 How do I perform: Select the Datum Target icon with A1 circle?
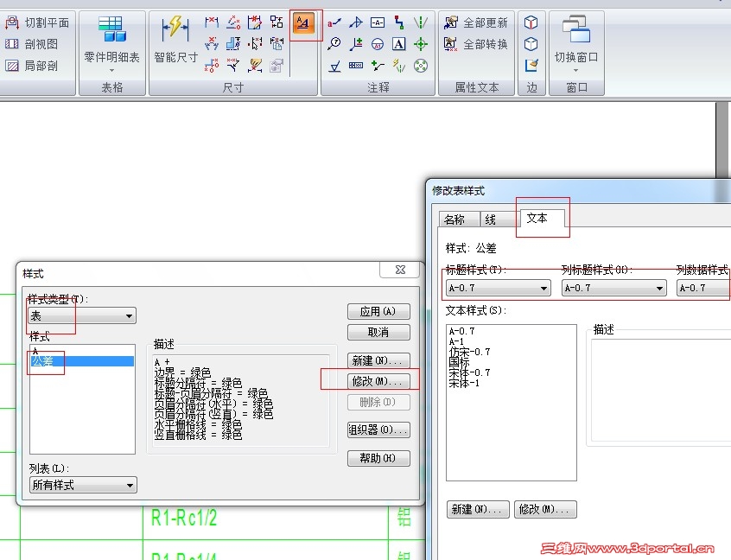[x=377, y=44]
